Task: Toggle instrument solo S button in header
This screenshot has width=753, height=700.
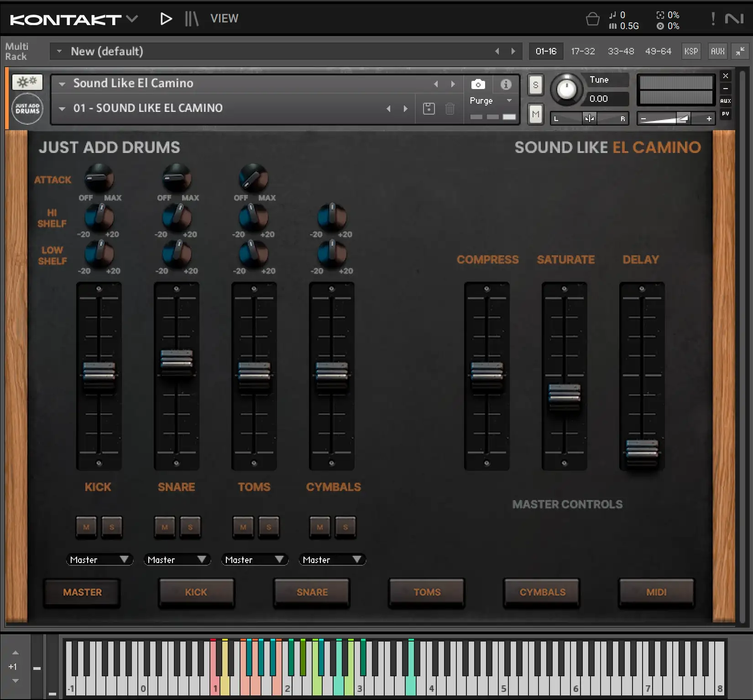Action: pyautogui.click(x=535, y=85)
